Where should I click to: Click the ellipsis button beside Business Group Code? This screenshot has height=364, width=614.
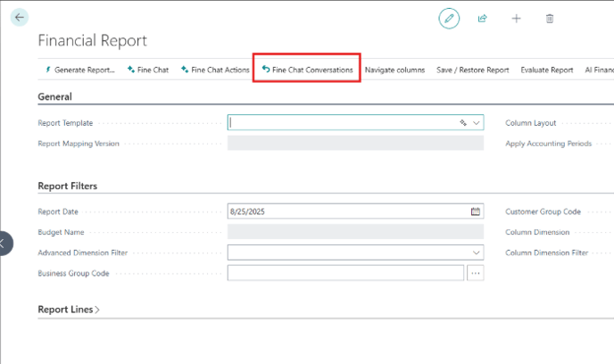(x=476, y=273)
